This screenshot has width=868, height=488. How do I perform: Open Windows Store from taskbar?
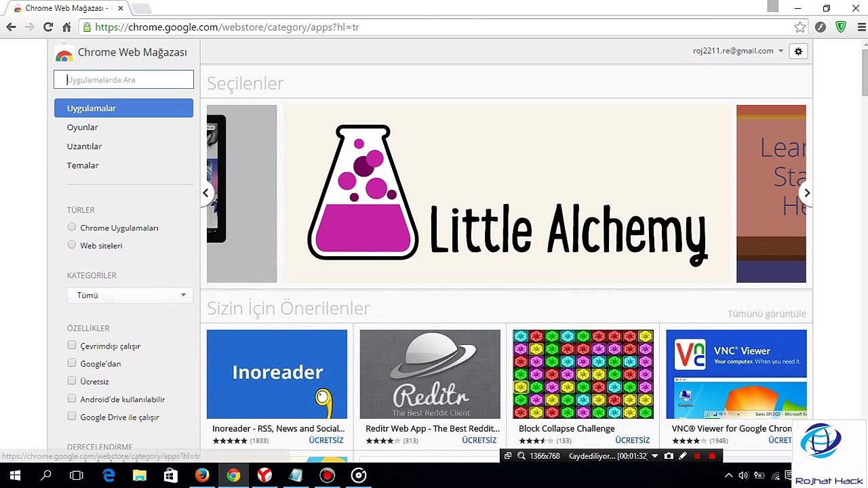[170, 476]
